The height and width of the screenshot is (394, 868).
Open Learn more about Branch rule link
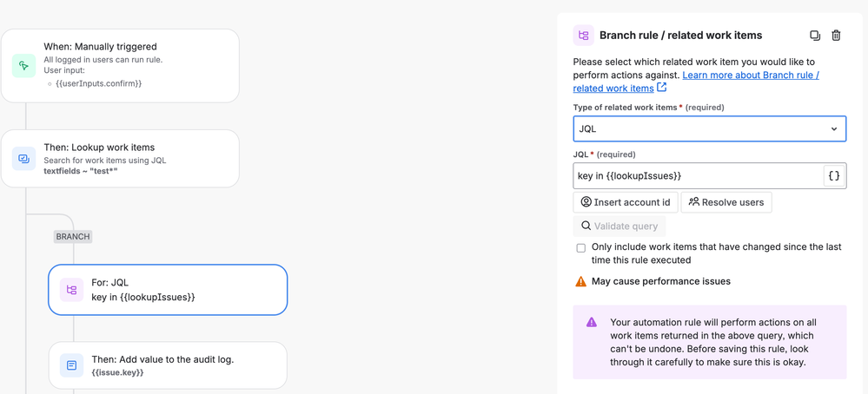pyautogui.click(x=750, y=76)
